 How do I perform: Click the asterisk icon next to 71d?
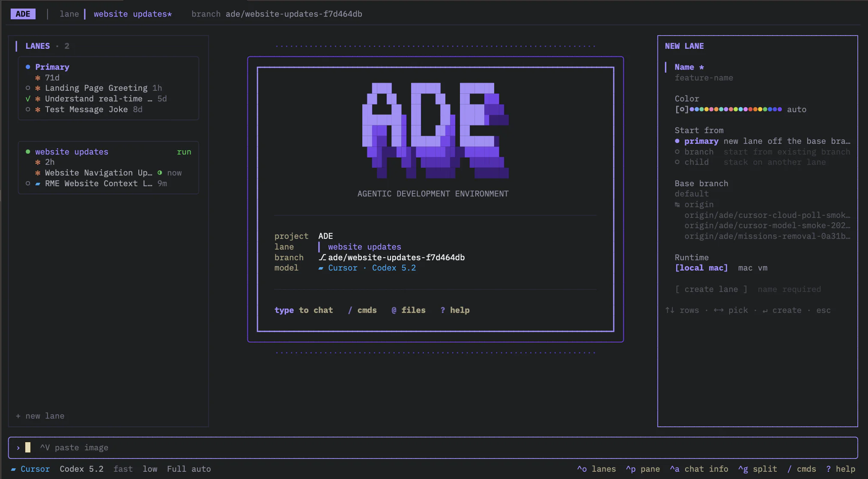tap(38, 78)
